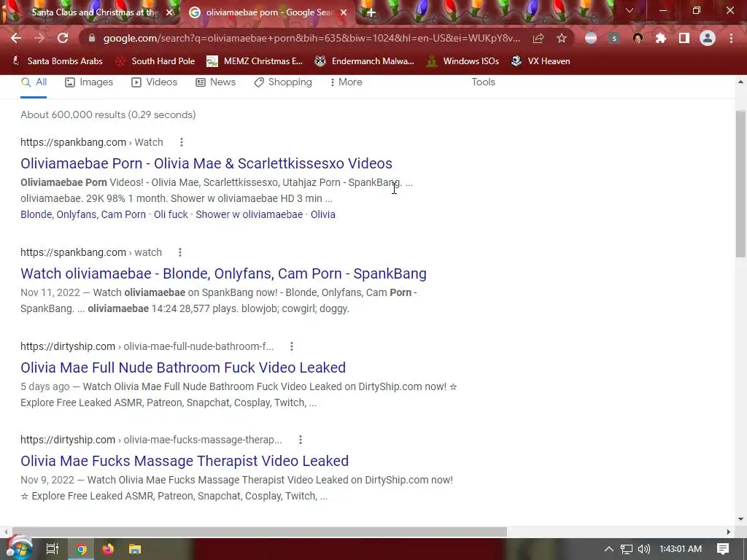Open File Explorer from the taskbar
The width and height of the screenshot is (747, 560).
pos(135,549)
